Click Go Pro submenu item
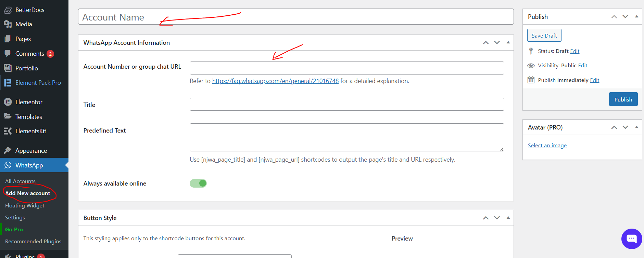This screenshot has height=258, width=644. (14, 229)
